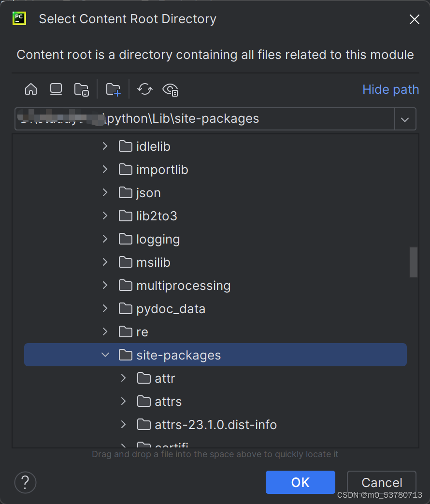The image size is (430, 504).
Task: Open the path history dropdown
Action: click(x=405, y=119)
